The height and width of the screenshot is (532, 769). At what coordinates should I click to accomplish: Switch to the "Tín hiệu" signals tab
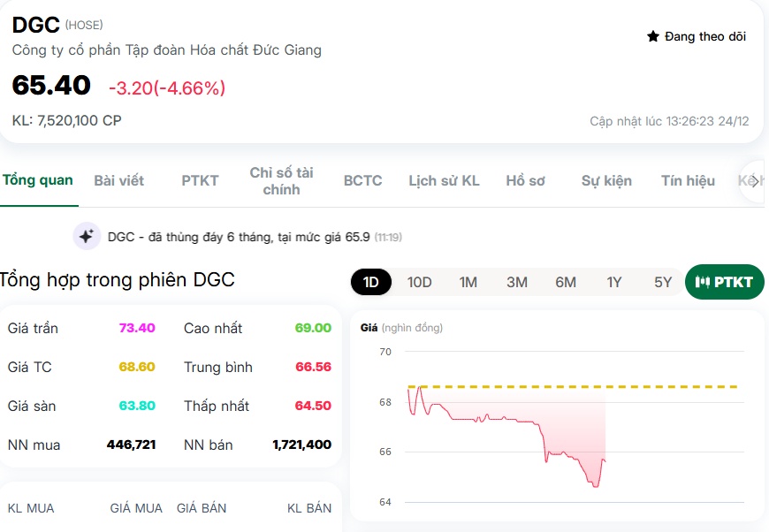(x=686, y=179)
